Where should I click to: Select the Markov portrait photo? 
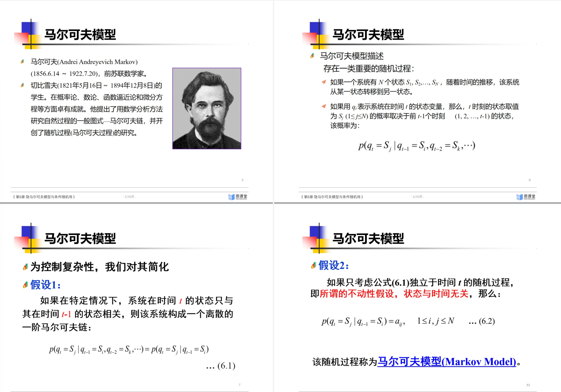[x=207, y=108]
